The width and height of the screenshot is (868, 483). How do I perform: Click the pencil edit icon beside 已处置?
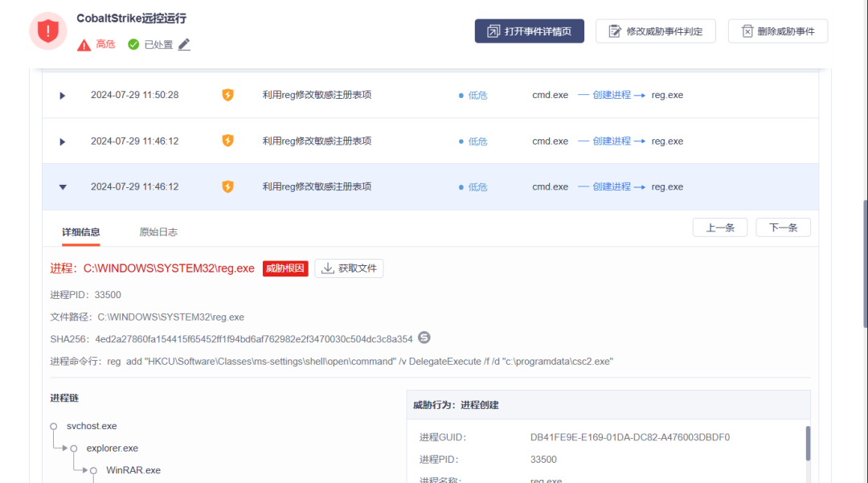click(184, 44)
